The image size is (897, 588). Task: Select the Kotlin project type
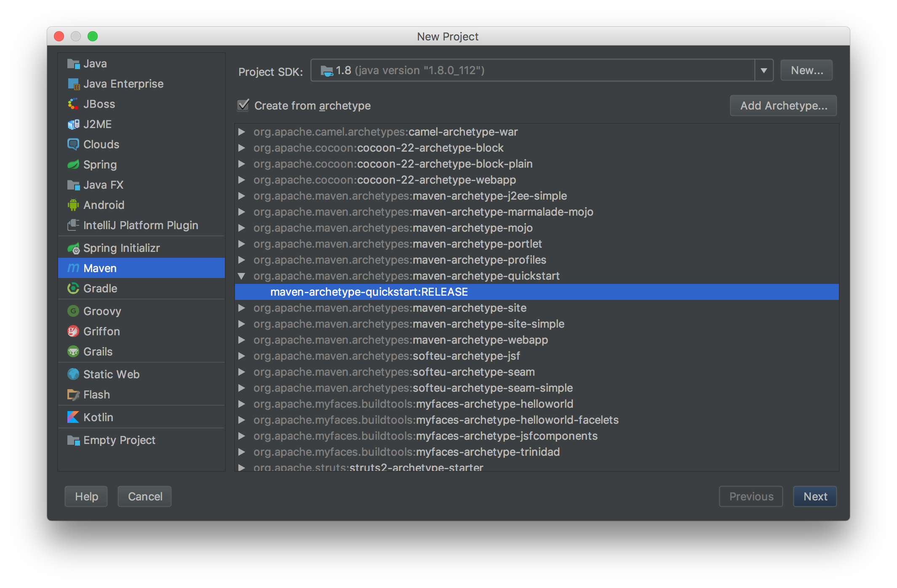click(98, 417)
